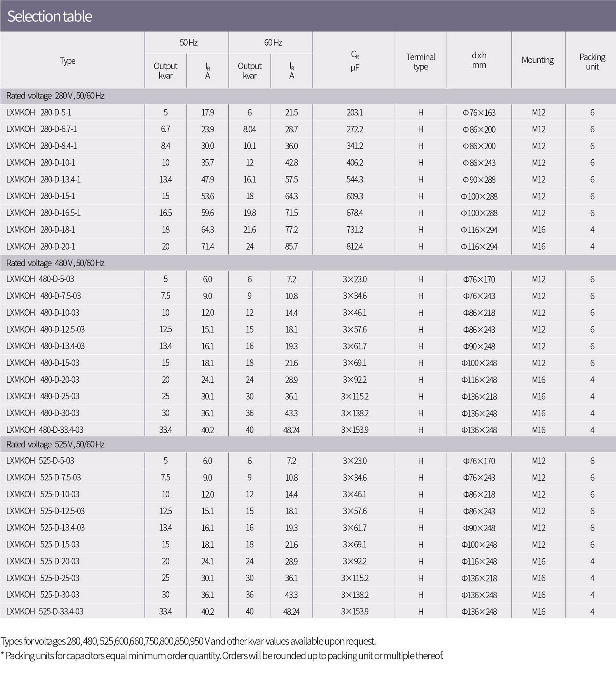The width and height of the screenshot is (616, 675).
Task: Click the LXMKOH 280-D-5-1 type cell
Action: (39, 112)
